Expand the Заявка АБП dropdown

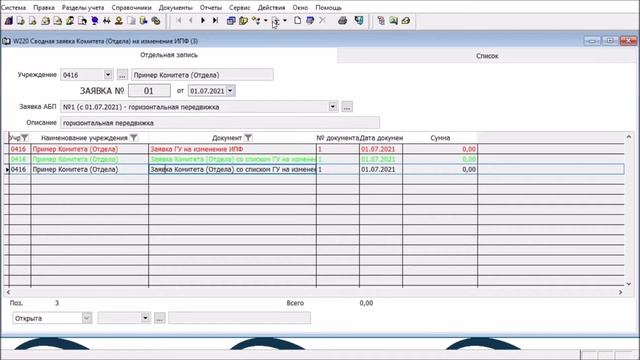[x=333, y=107]
